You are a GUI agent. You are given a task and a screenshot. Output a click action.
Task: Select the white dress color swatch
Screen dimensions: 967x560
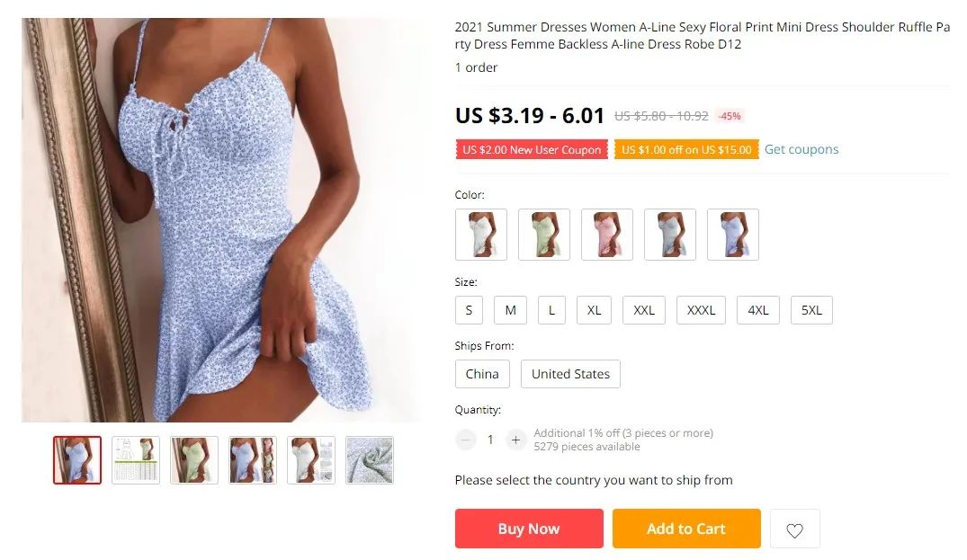click(481, 234)
